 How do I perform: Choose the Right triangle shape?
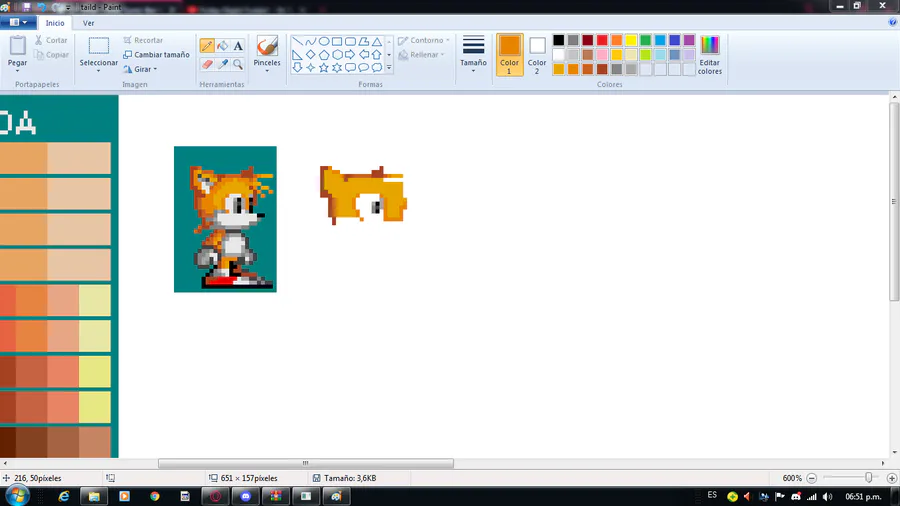[x=297, y=55]
